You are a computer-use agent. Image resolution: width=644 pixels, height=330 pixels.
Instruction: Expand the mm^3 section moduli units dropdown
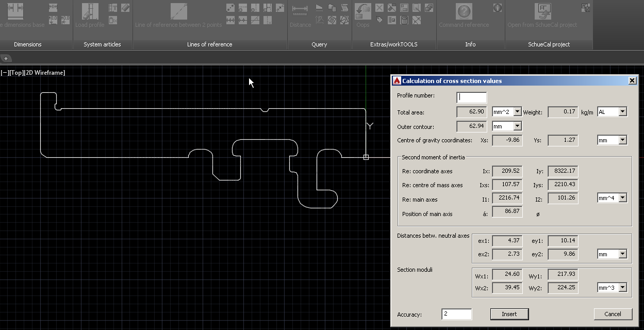[622, 288]
